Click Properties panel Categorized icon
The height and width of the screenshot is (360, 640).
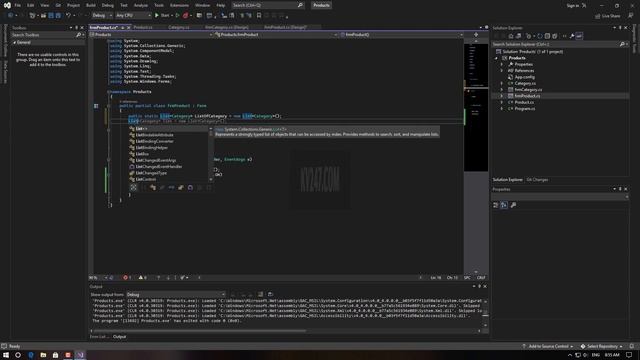(x=496, y=205)
